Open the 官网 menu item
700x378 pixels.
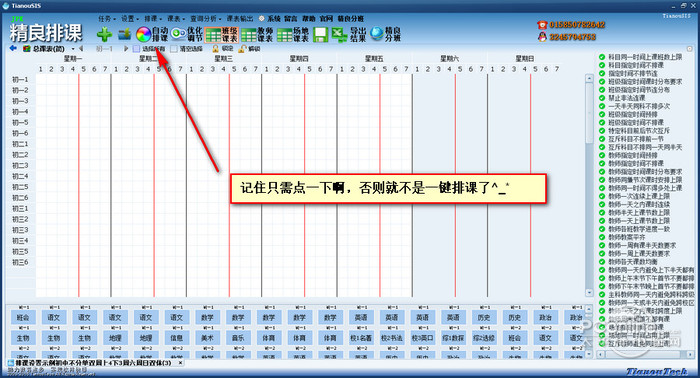[326, 19]
